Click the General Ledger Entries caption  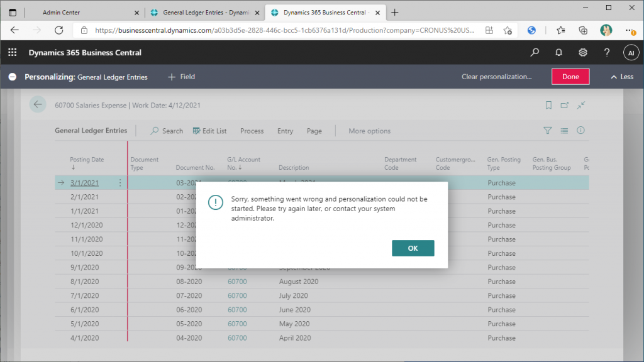(x=91, y=131)
